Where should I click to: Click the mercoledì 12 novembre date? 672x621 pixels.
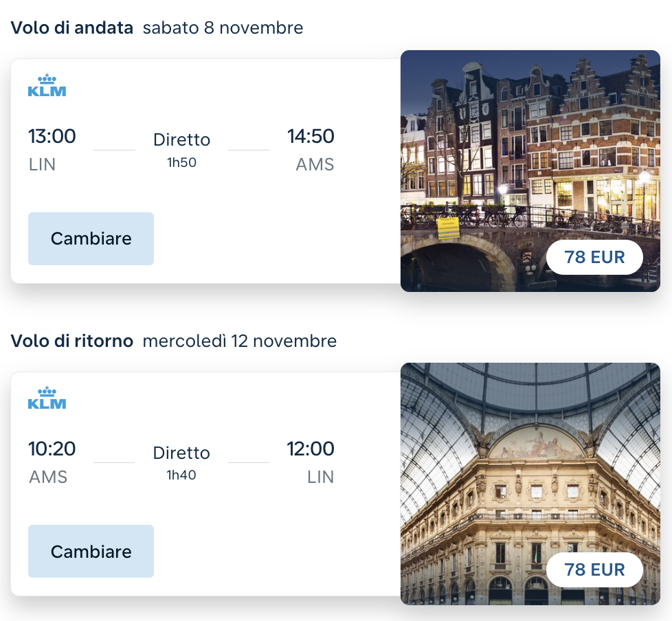[240, 341]
